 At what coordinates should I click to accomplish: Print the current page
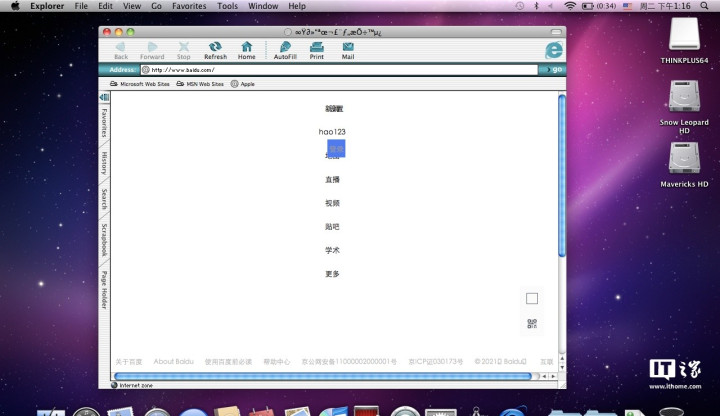316,51
